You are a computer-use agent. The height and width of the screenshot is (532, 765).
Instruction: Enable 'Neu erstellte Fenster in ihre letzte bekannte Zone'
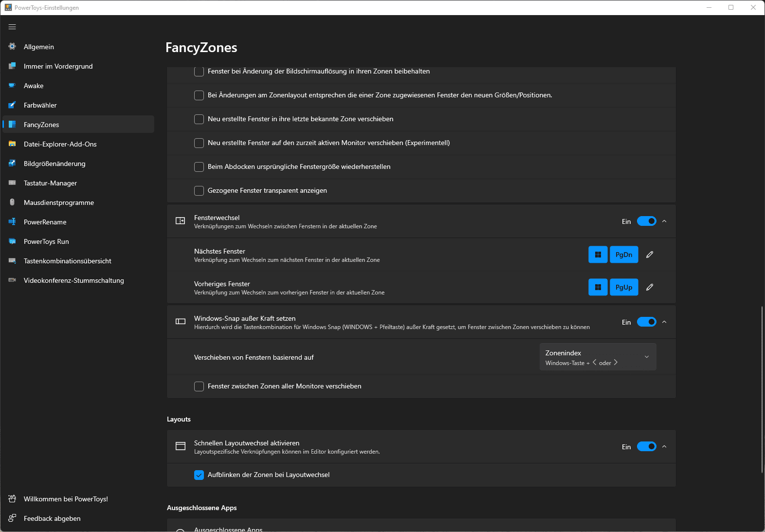(x=199, y=119)
